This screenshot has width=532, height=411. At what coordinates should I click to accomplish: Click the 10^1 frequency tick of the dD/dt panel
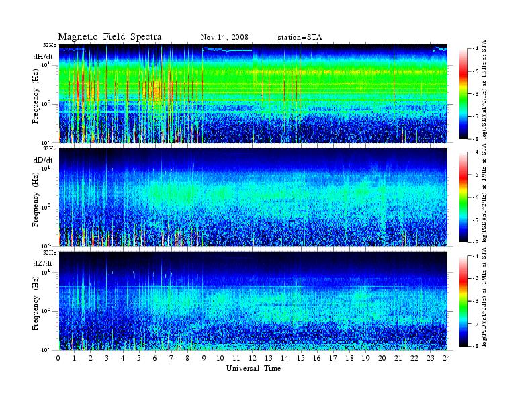point(46,168)
